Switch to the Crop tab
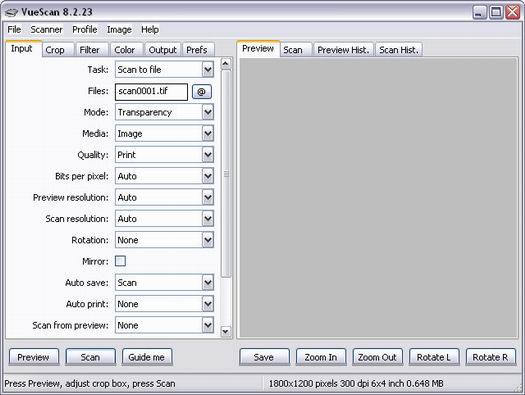 [58, 50]
